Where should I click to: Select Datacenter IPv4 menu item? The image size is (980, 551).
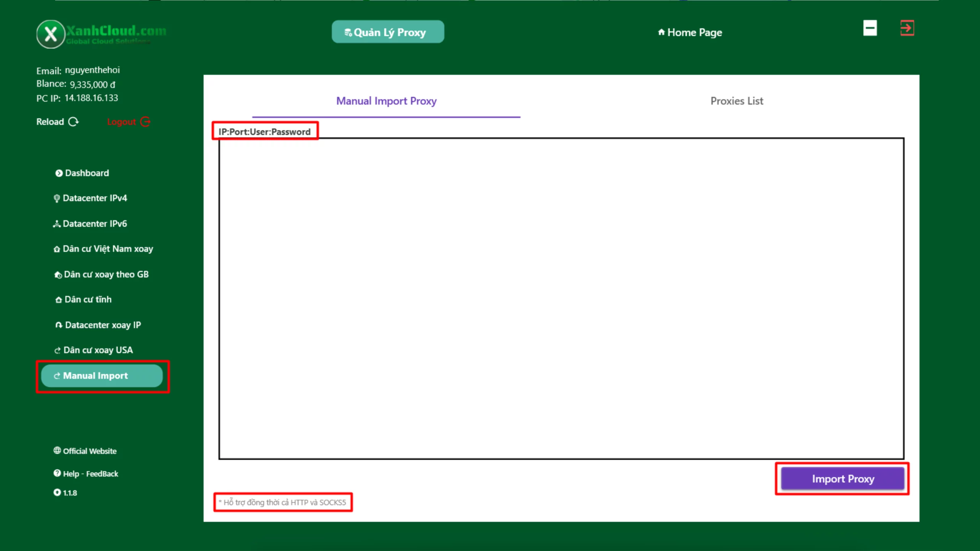(x=94, y=198)
